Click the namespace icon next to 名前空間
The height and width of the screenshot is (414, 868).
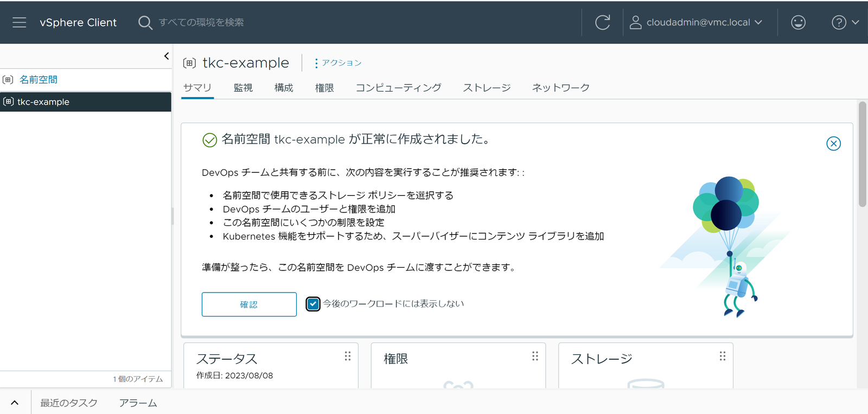(8, 80)
